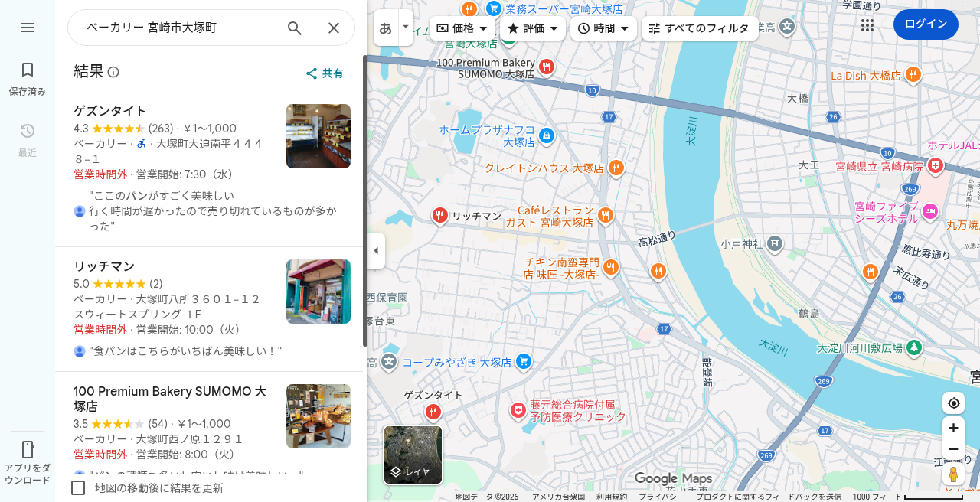This screenshot has height=502, width=980.
Task: Open the 価格 price filter dropdown
Action: coord(462,28)
